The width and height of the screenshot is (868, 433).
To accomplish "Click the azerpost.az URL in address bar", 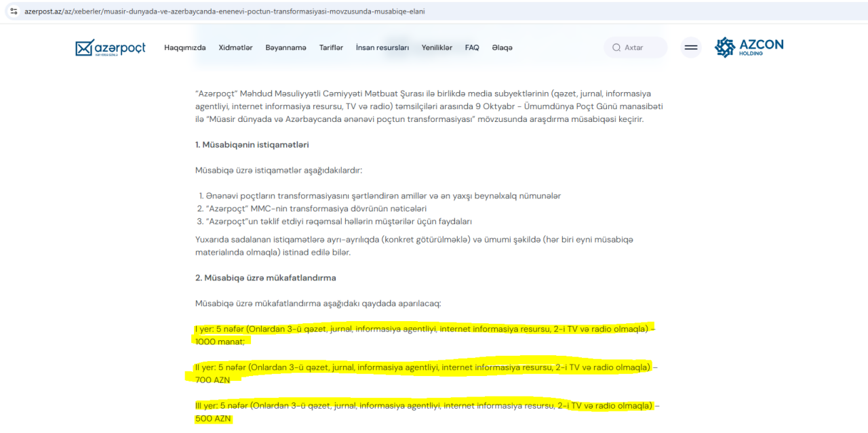I will [224, 11].
